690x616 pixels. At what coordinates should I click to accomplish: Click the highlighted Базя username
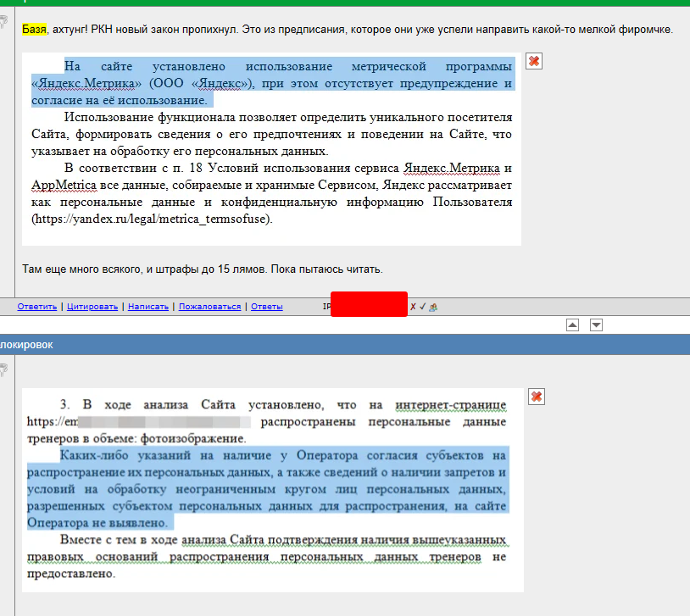pos(34,30)
